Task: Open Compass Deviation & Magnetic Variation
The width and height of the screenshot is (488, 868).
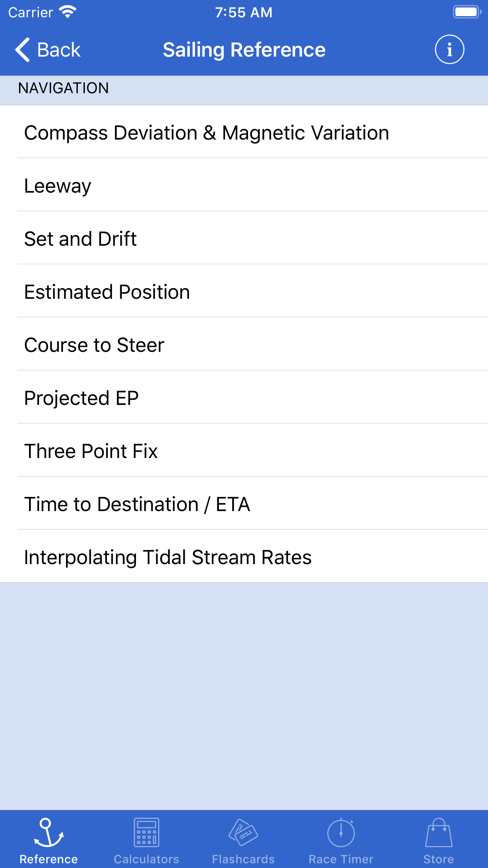Action: 207,132
